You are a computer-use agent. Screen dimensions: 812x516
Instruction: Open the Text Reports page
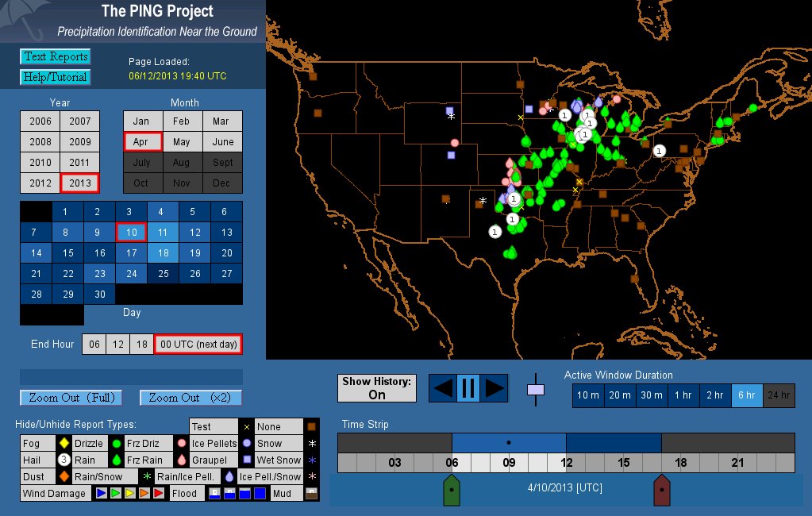pyautogui.click(x=55, y=56)
